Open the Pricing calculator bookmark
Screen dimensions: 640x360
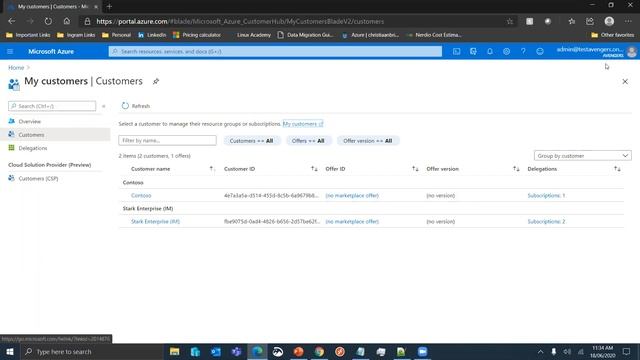pyautogui.click(x=197, y=35)
